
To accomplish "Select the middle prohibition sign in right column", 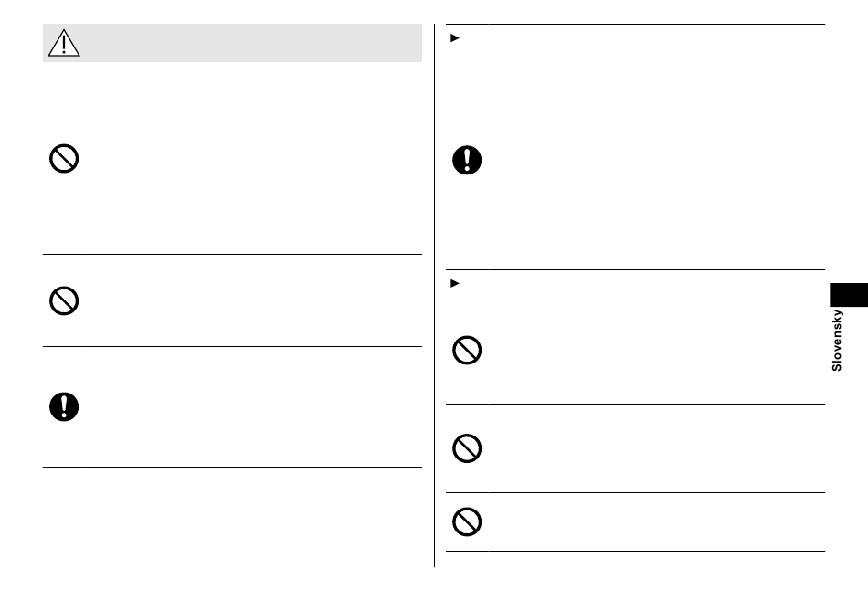I will [467, 448].
